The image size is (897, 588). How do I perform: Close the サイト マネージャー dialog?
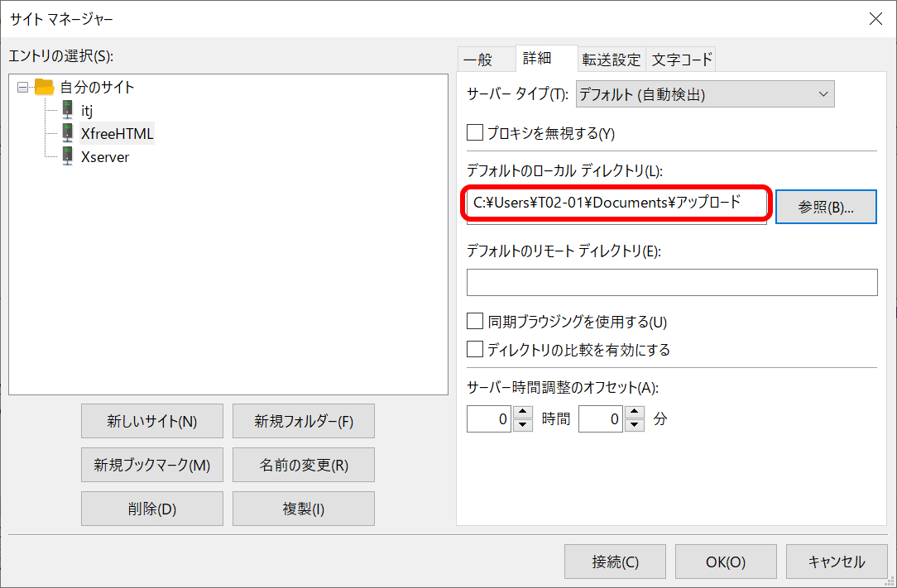[875, 19]
